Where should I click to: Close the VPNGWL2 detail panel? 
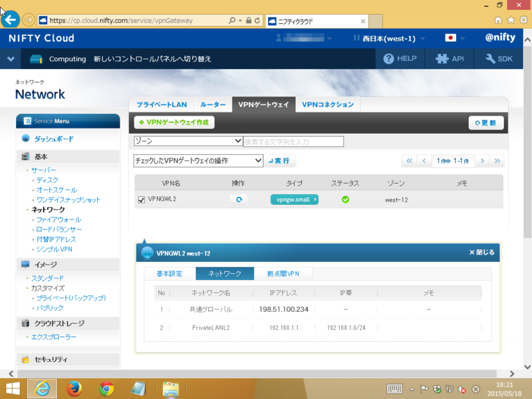point(481,253)
